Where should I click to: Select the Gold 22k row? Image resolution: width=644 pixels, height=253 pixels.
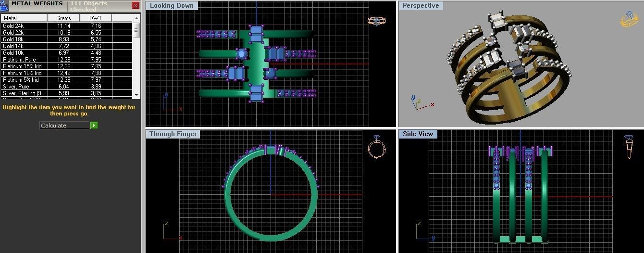(x=67, y=32)
